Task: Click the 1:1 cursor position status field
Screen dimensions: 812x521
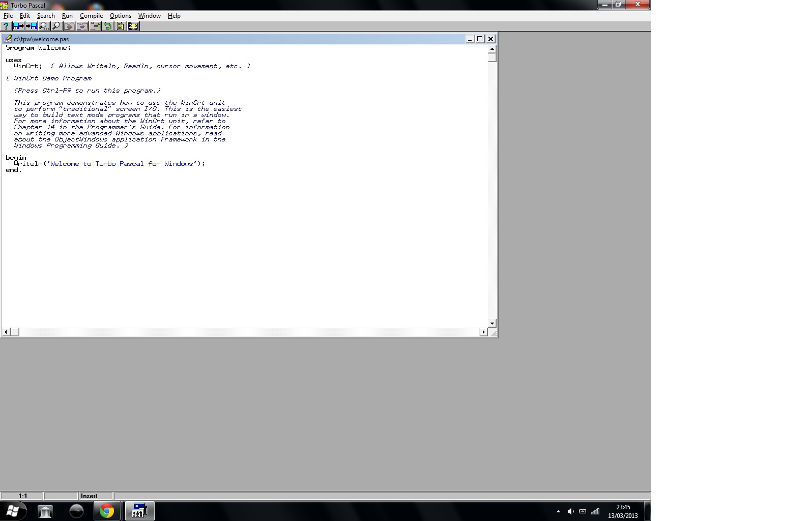Action: 22,496
